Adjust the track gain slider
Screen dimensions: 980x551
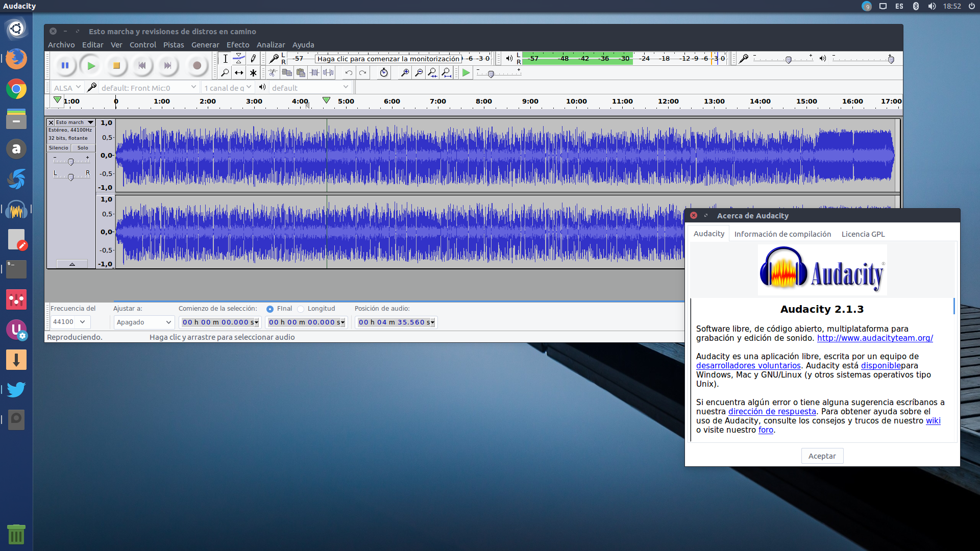pyautogui.click(x=71, y=162)
